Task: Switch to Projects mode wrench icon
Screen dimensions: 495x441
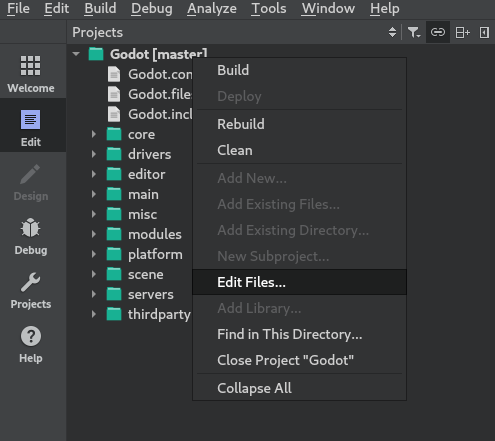Action: pyautogui.click(x=30, y=282)
